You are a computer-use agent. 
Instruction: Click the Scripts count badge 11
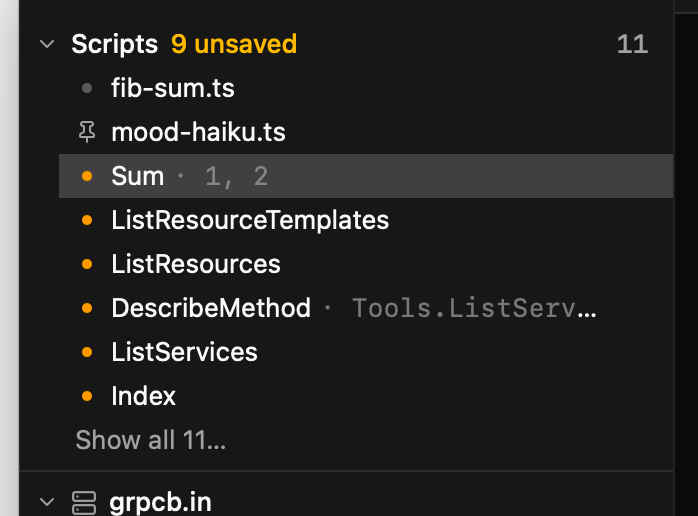pos(632,44)
